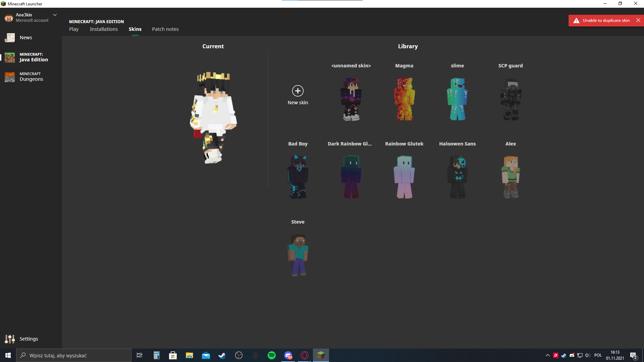The image size is (644, 362).
Task: Click the Minecraft Java Edition sidebar icon
Action: pyautogui.click(x=10, y=57)
